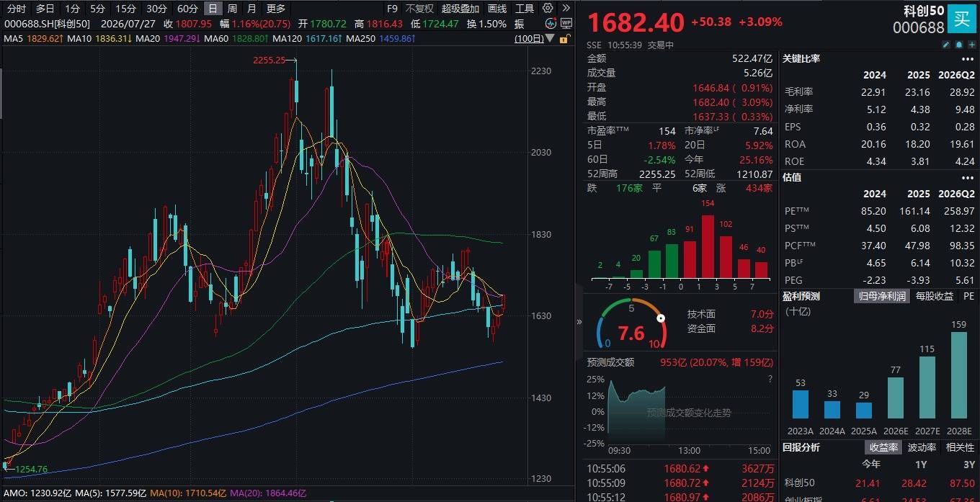This screenshot has width=980, height=502.
Task: Open 关键比率 more options ellipsis
Action: pyautogui.click(x=967, y=59)
